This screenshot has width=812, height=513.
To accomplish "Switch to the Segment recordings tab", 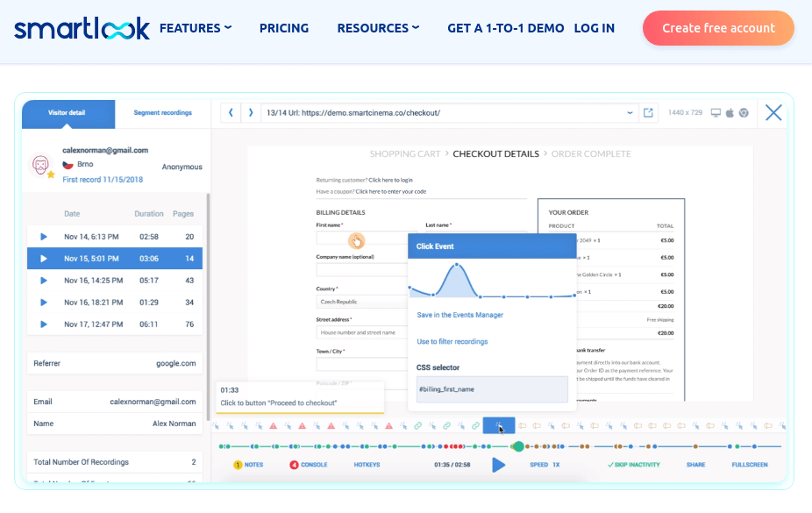I will 162,113.
